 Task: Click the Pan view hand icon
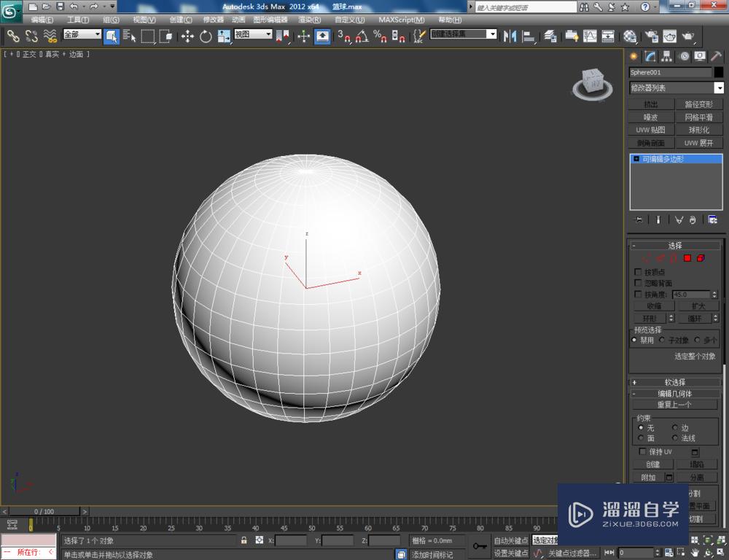tap(695, 552)
